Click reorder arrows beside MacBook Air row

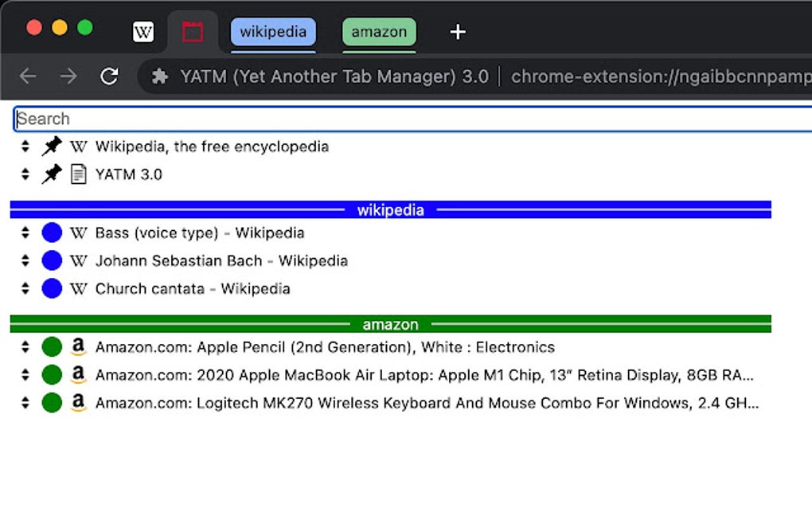[x=25, y=375]
